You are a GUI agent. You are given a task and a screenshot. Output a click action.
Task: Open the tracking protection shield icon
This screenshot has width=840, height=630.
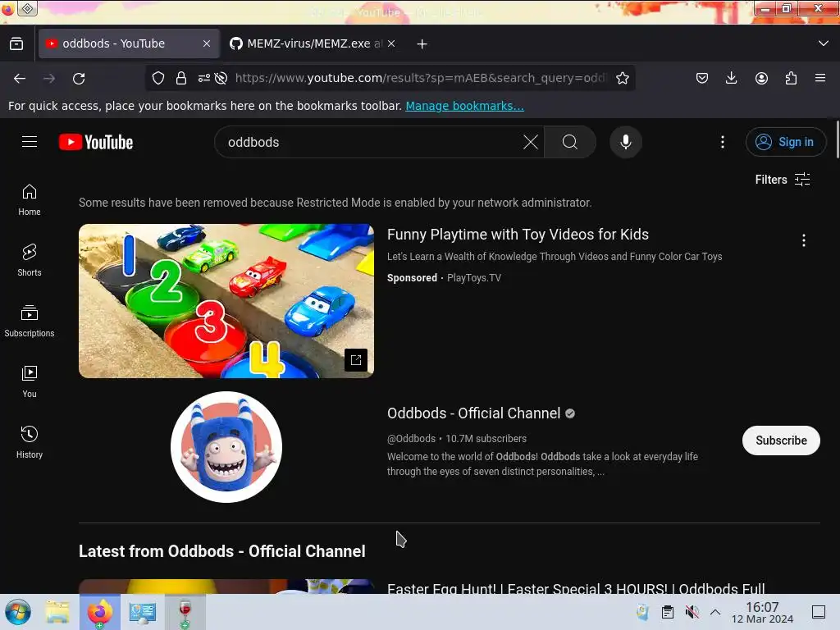(158, 78)
